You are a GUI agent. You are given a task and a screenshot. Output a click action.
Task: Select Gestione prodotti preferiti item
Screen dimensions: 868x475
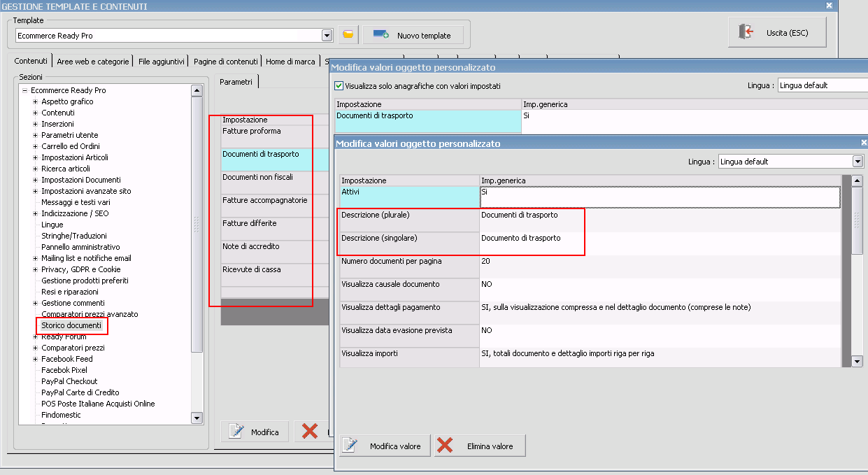[85, 281]
